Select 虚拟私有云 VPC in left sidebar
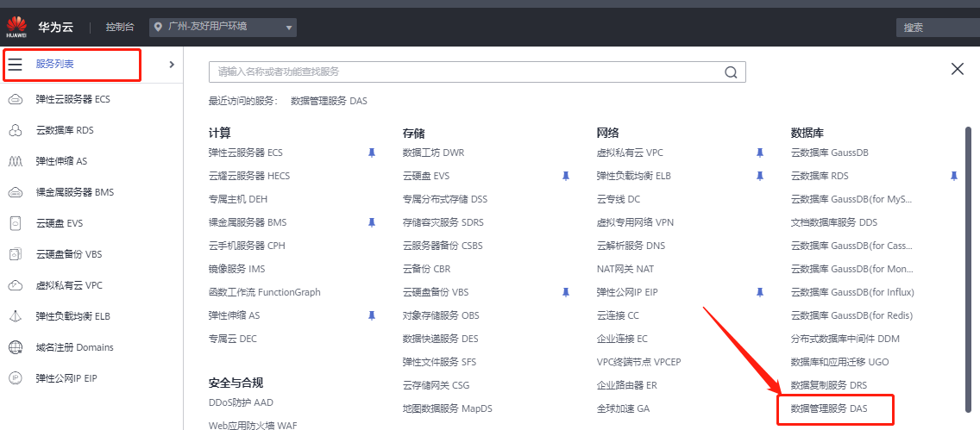Screen dimensions: 980x430 (x=69, y=285)
